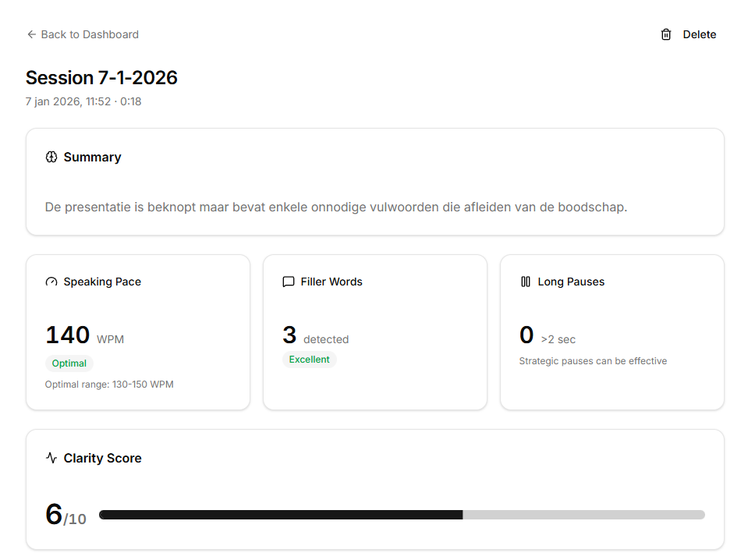
Task: Click the speech bubble Filler Words icon
Action: point(289,282)
